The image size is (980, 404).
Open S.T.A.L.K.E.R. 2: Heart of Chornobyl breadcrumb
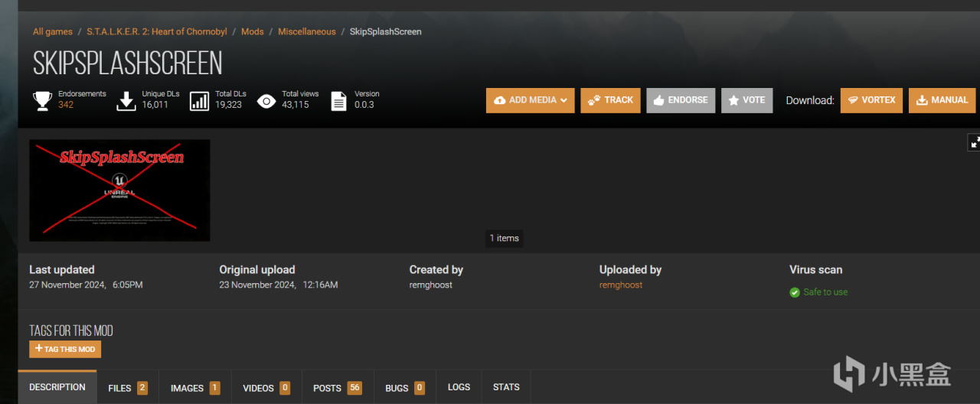157,31
